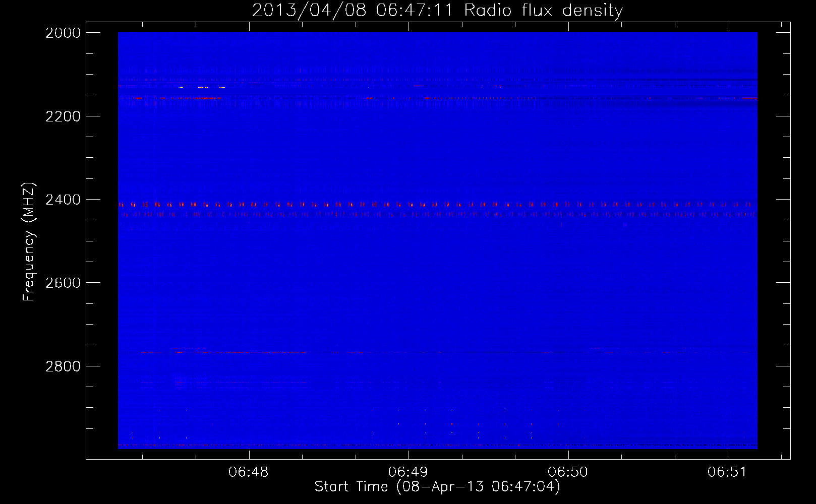Click the x-axis label 'Start Time (08-Apr-13 06:47:04)'
The width and height of the screenshot is (816, 504).
(437, 487)
